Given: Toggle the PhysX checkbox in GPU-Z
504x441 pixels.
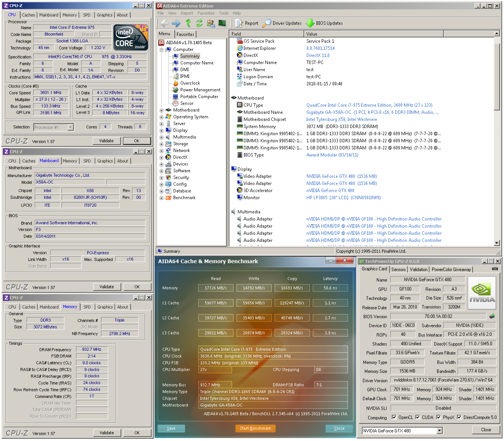Looking at the screenshot, I should point(439,417).
